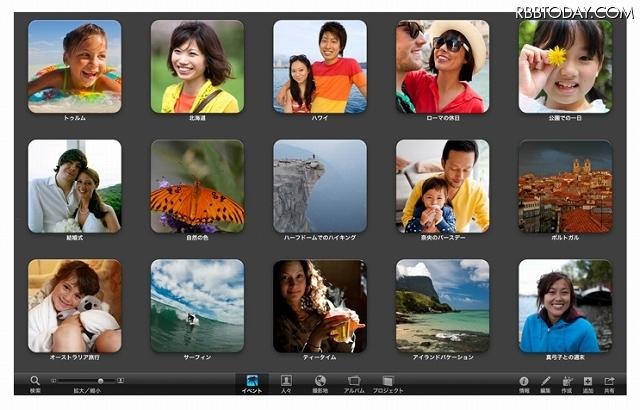Open the 作成 create icon

tap(567, 380)
